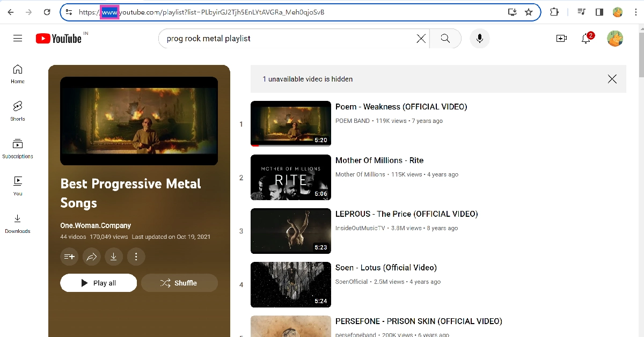Viewport: 644px width, 337px height.
Task: Click the '44 videos' text
Action: tap(72, 237)
